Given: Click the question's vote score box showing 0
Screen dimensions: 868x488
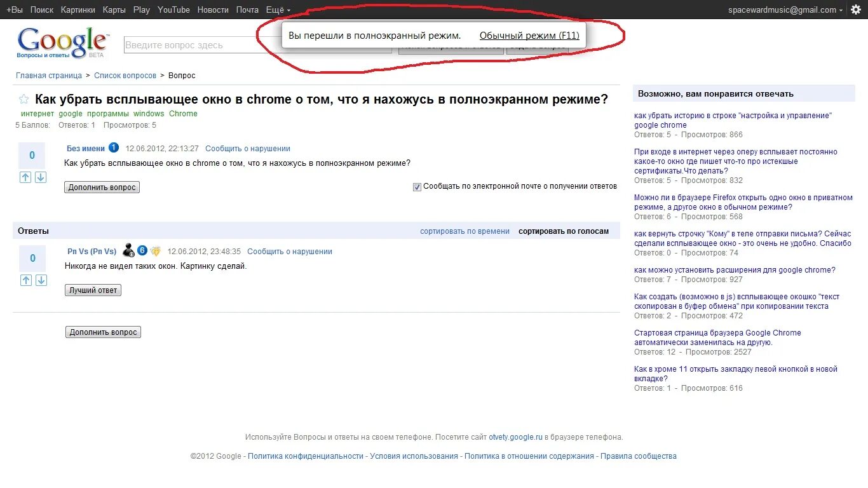Looking at the screenshot, I should [32, 156].
